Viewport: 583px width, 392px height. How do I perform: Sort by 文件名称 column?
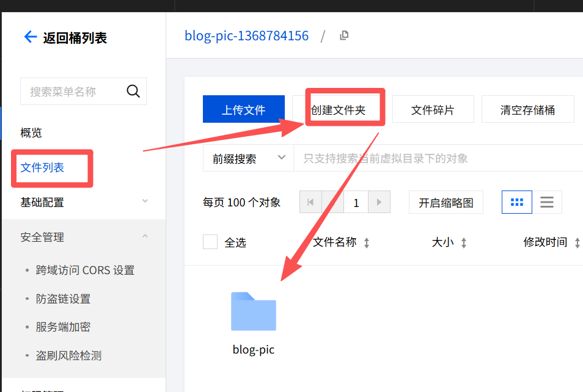[x=367, y=242]
